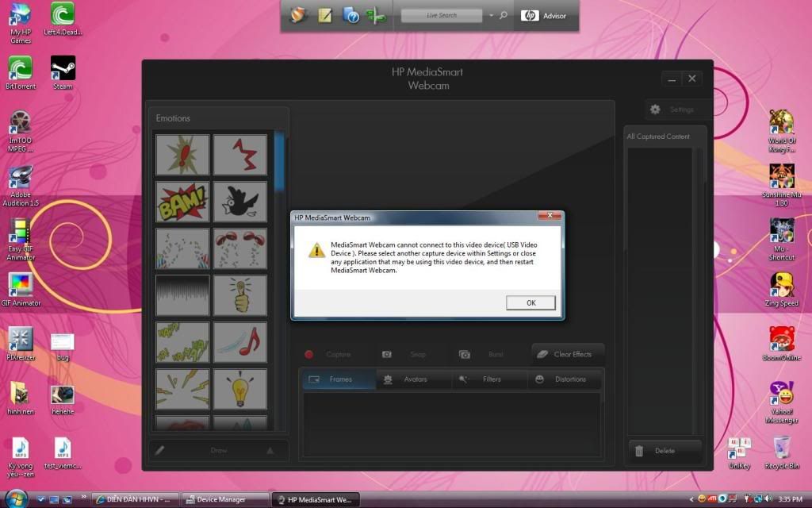Screen dimensions: 812x508
Task: Switch to Device Manager taskbar window
Action: click(x=226, y=500)
